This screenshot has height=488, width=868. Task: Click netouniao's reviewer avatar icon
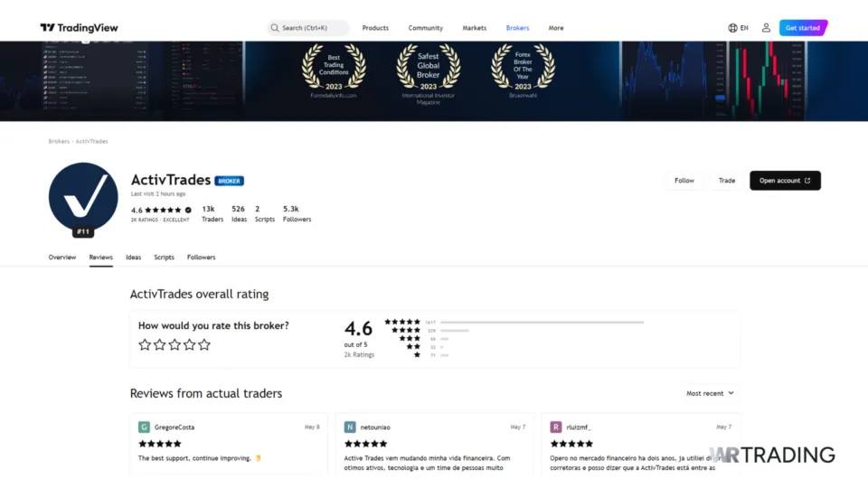pyautogui.click(x=350, y=427)
